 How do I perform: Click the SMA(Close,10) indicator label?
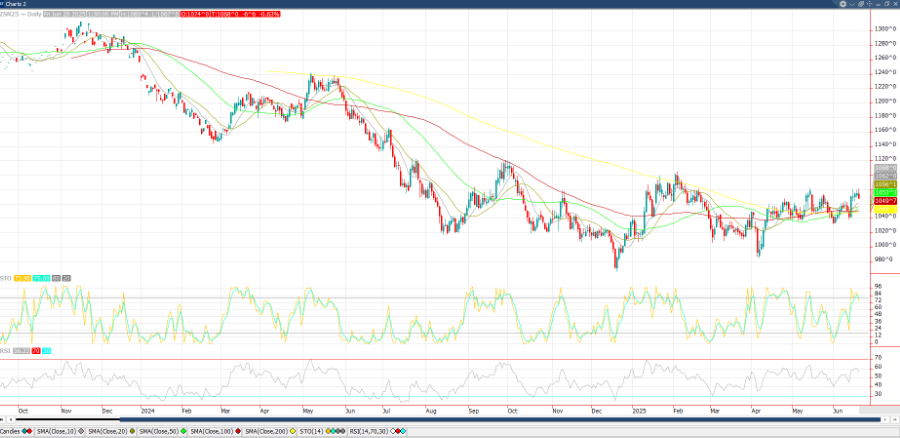pyautogui.click(x=57, y=431)
